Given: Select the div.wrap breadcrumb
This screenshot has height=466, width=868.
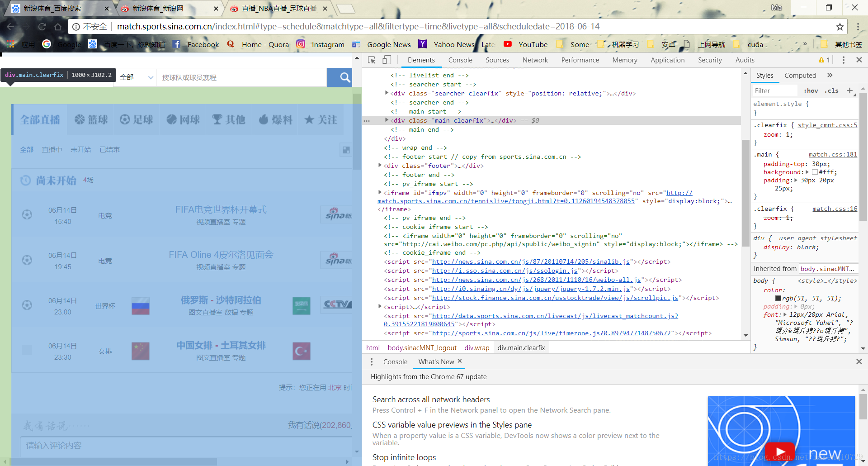Looking at the screenshot, I should pos(477,347).
